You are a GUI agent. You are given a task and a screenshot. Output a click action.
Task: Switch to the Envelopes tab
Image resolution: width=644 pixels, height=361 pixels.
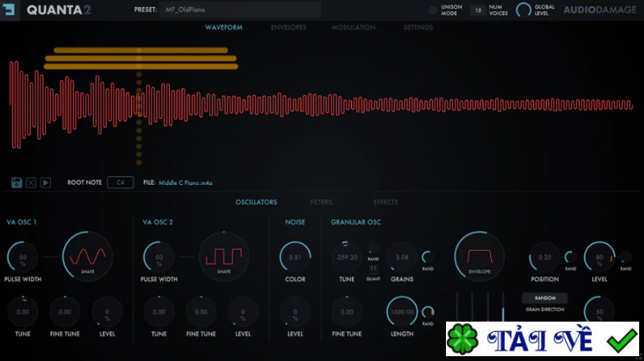[289, 27]
